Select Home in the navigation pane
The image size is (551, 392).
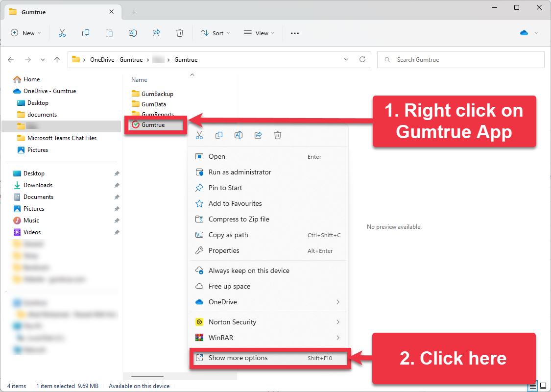(27, 79)
